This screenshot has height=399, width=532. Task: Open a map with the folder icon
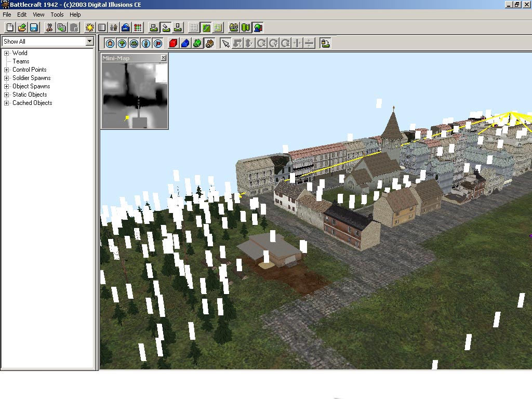[x=22, y=28]
